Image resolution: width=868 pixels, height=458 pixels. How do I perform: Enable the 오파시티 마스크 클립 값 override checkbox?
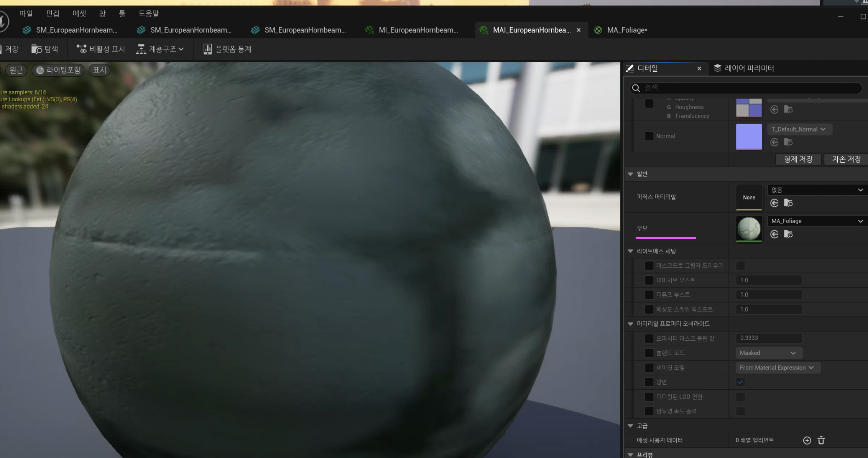649,338
